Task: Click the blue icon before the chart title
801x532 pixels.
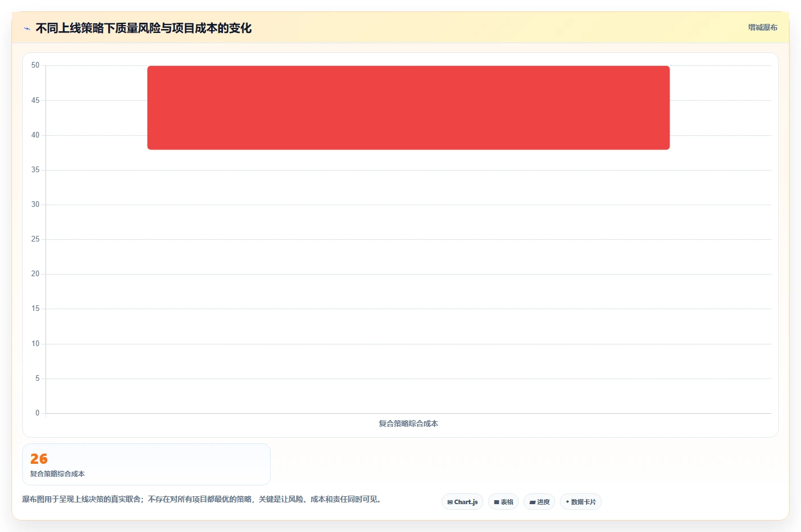Action: tap(27, 28)
